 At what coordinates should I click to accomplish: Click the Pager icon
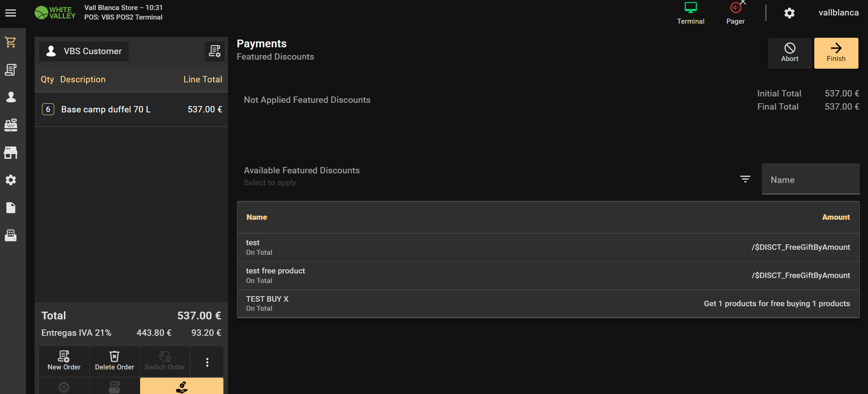(735, 13)
